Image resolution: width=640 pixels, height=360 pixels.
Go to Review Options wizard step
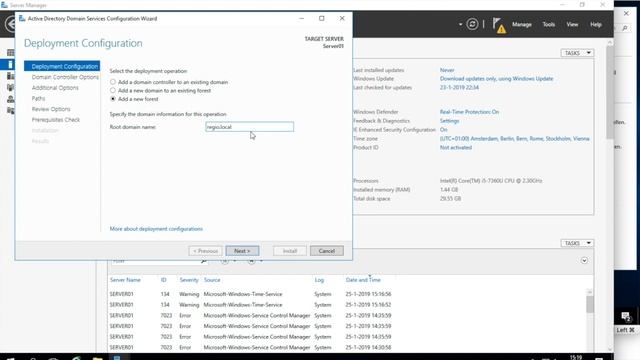(51, 109)
